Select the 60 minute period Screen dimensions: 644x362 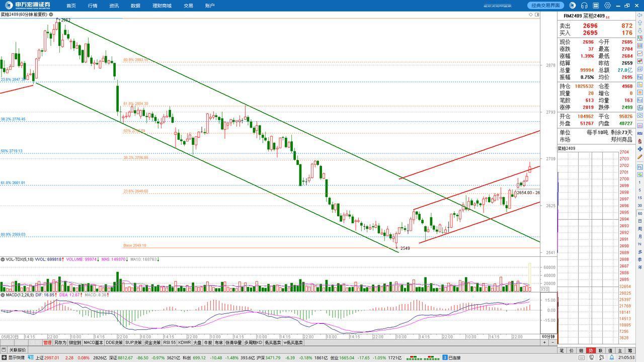(x=639, y=214)
